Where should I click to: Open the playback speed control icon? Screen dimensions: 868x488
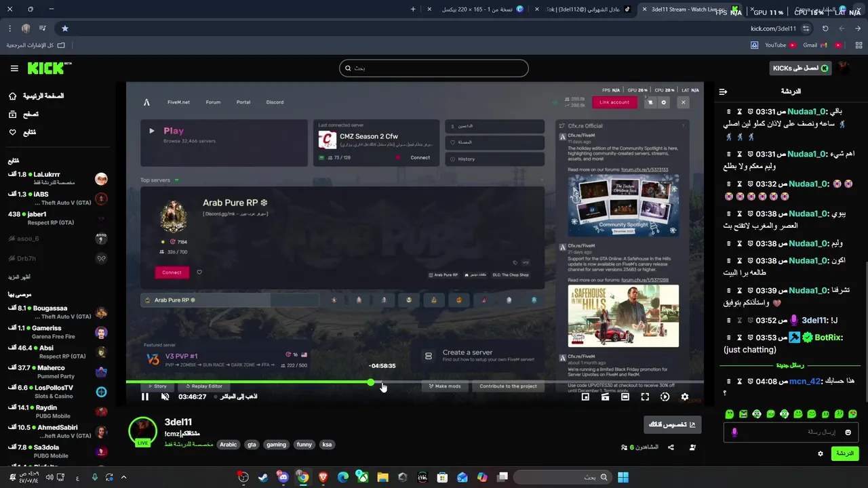[x=665, y=397]
